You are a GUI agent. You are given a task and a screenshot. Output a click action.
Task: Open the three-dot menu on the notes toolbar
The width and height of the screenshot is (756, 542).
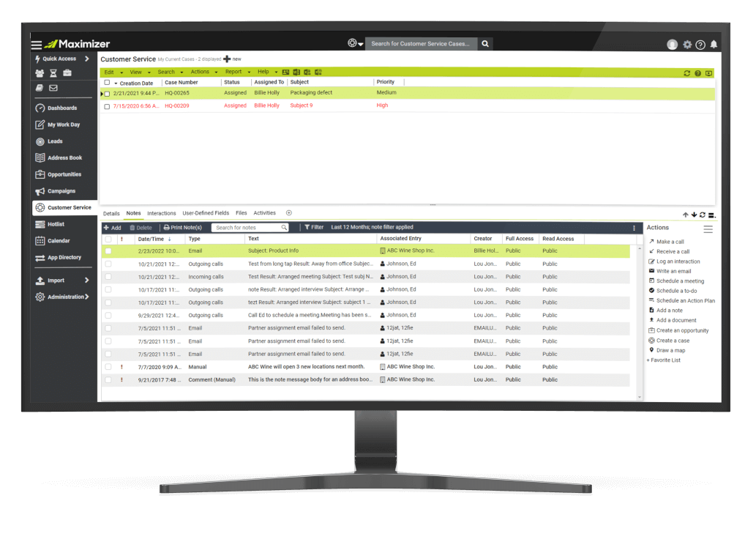click(634, 228)
